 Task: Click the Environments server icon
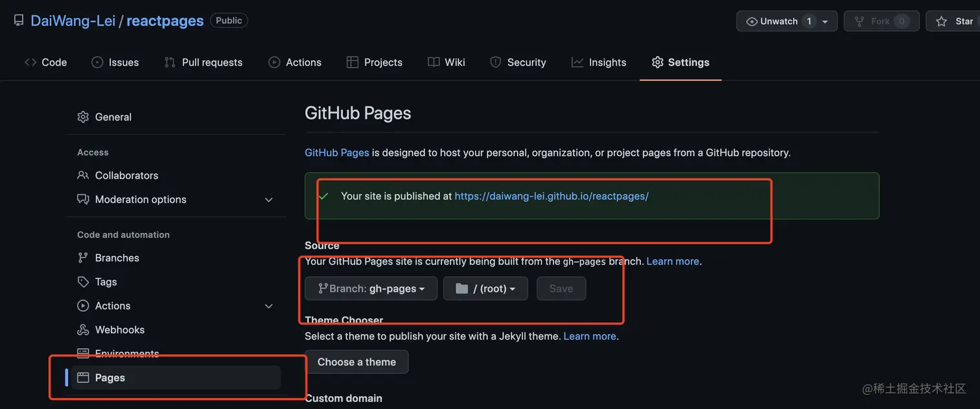83,354
